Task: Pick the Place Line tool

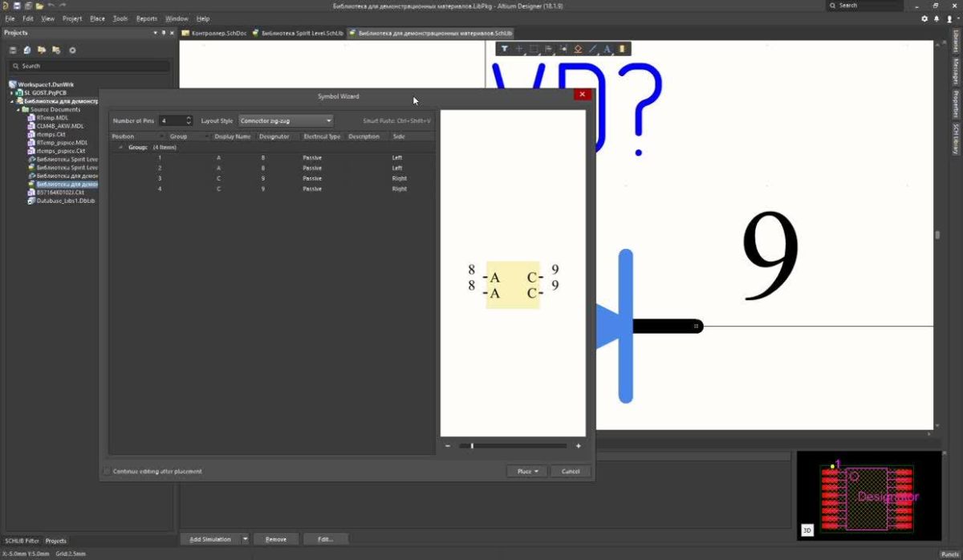Action: tap(592, 48)
